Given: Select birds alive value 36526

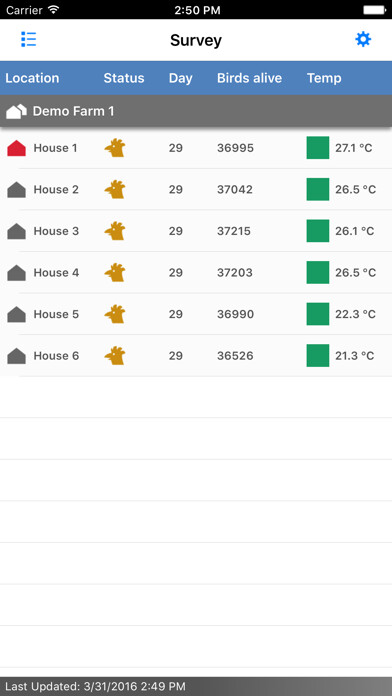Looking at the screenshot, I should tap(235, 356).
